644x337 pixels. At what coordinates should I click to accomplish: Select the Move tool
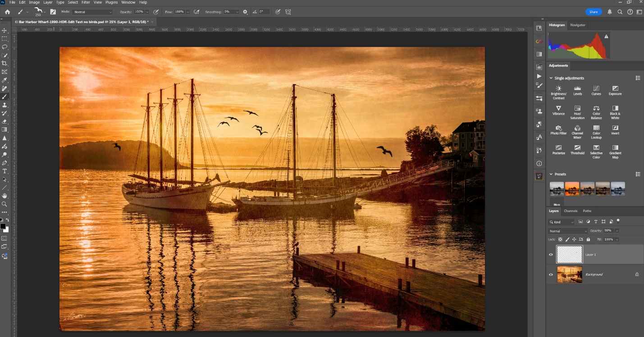(5, 31)
